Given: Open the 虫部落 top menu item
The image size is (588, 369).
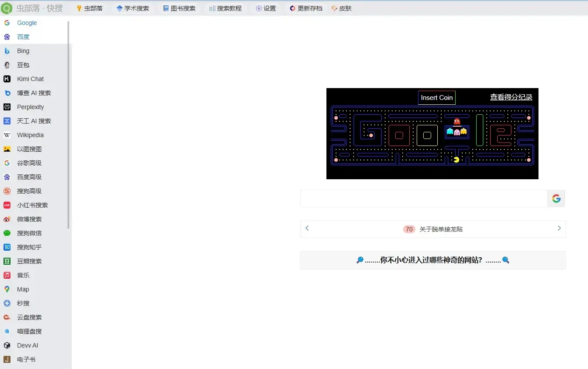Looking at the screenshot, I should [x=89, y=8].
